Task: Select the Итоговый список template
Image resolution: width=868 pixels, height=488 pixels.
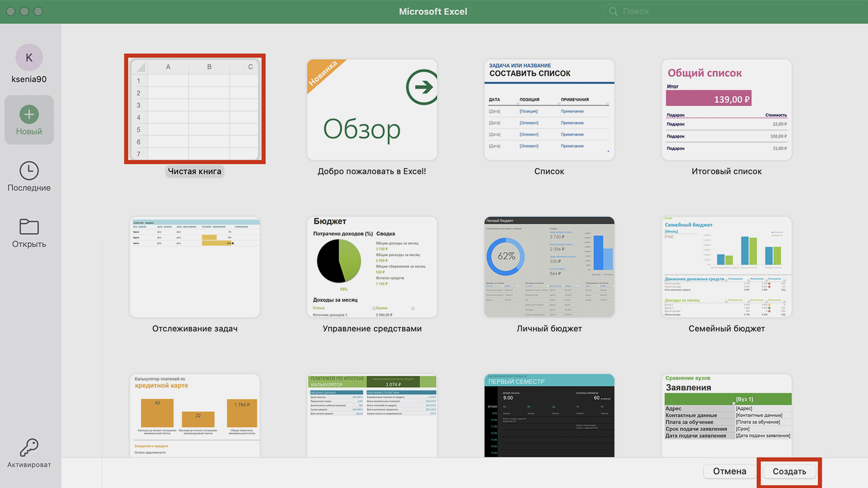Action: click(x=726, y=109)
